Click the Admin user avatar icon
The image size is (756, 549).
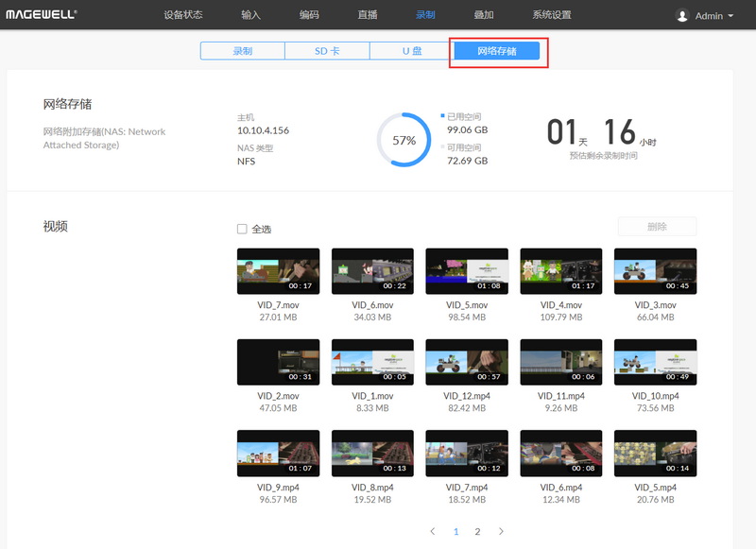[x=682, y=16]
